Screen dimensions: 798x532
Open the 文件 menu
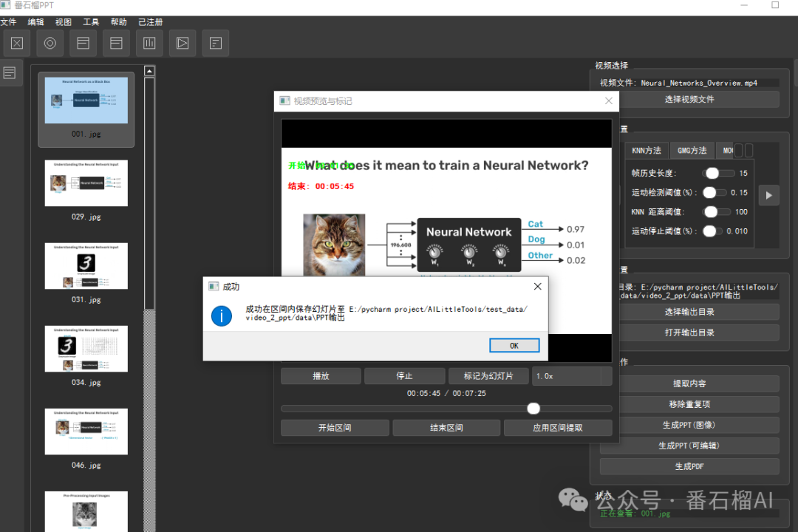tap(8, 22)
